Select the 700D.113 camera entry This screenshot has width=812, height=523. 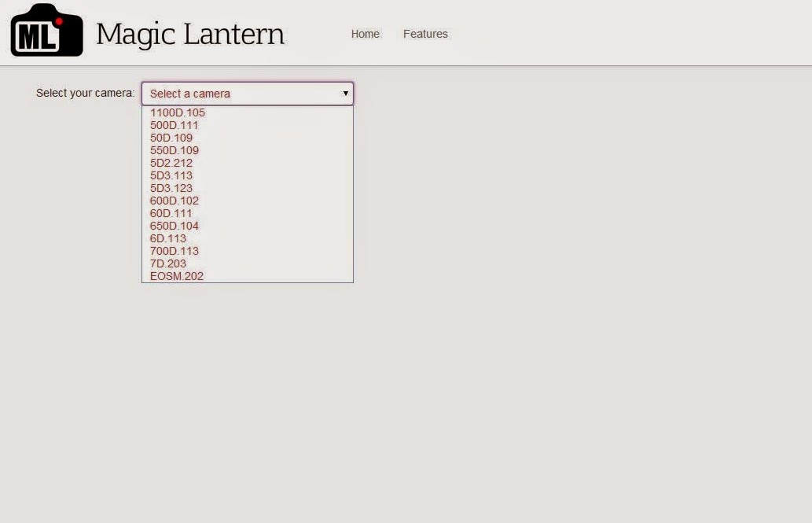click(x=248, y=251)
